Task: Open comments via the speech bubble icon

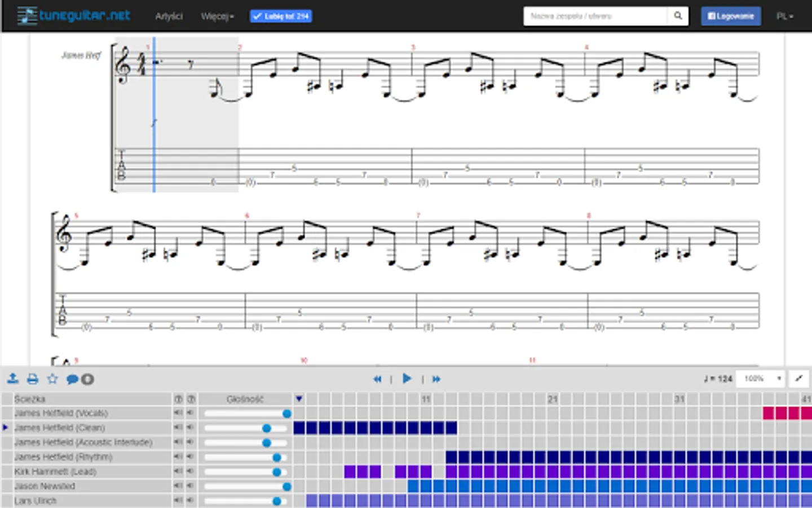Action: (x=72, y=379)
